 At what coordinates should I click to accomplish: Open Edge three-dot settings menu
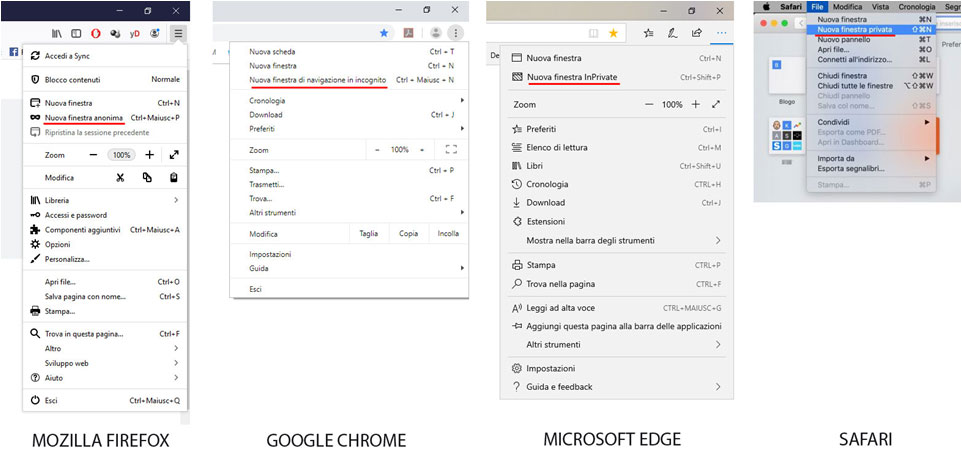point(722,33)
